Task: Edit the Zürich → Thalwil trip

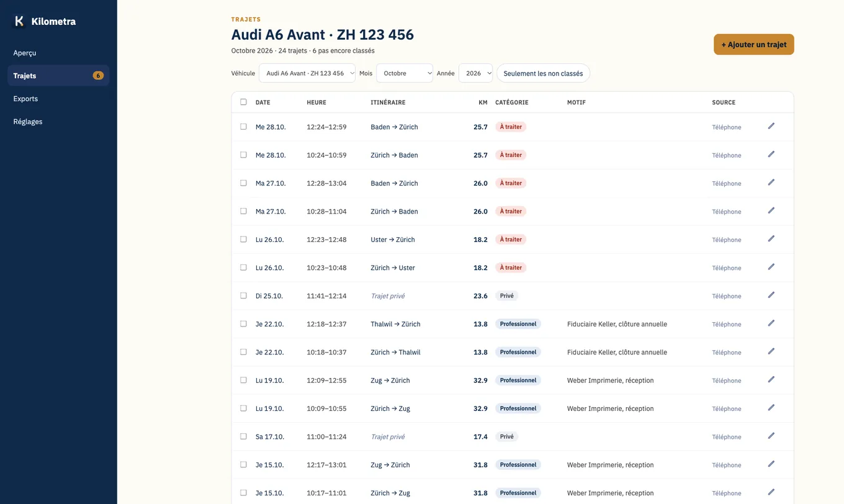Action: pos(771,351)
